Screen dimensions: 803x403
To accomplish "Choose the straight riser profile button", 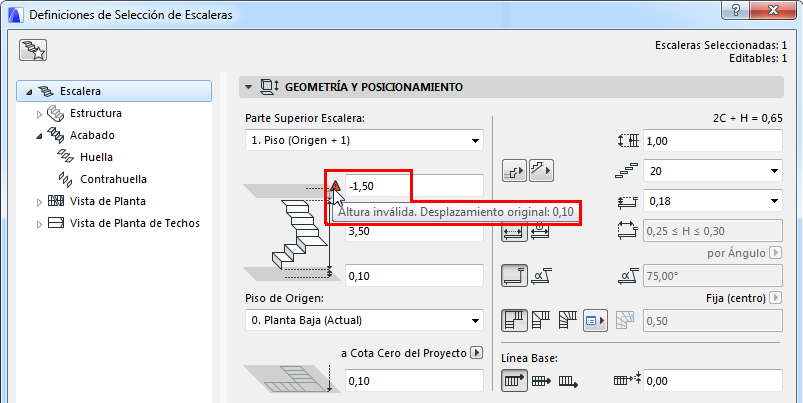I will click(x=514, y=276).
